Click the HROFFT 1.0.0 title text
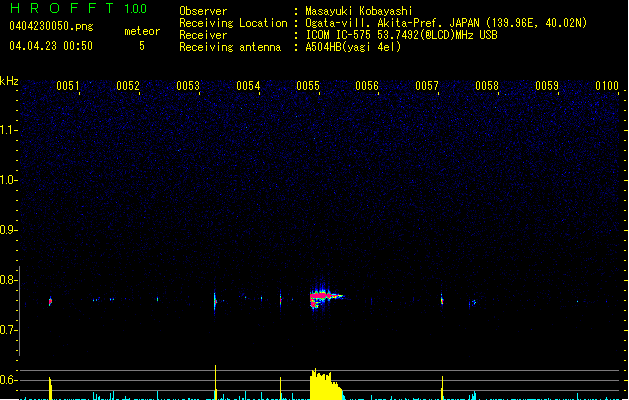 point(78,8)
